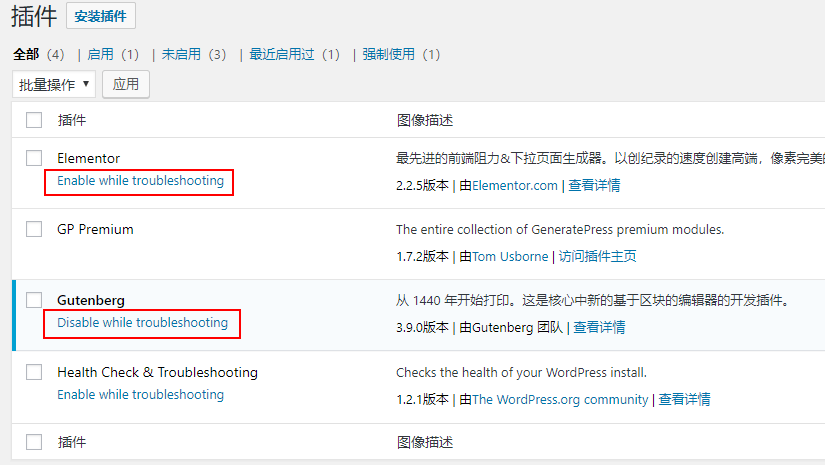The height and width of the screenshot is (465, 825).
Task: Visit The WordPress.org community link
Action: click(560, 399)
